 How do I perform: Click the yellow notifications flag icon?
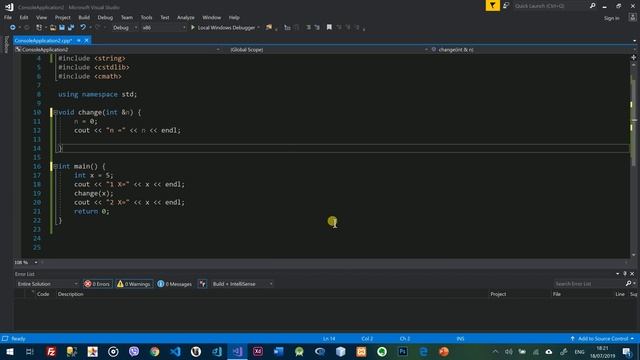pos(493,6)
